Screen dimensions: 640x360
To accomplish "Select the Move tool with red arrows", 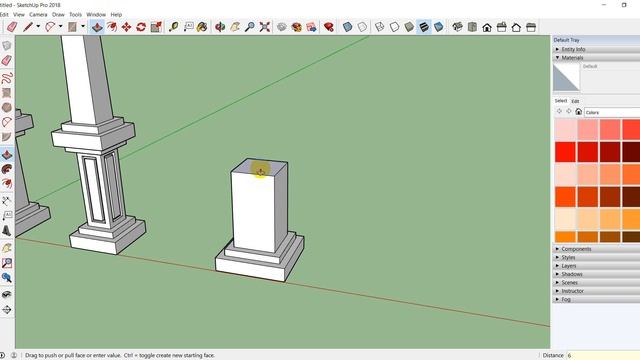I will coord(126,27).
